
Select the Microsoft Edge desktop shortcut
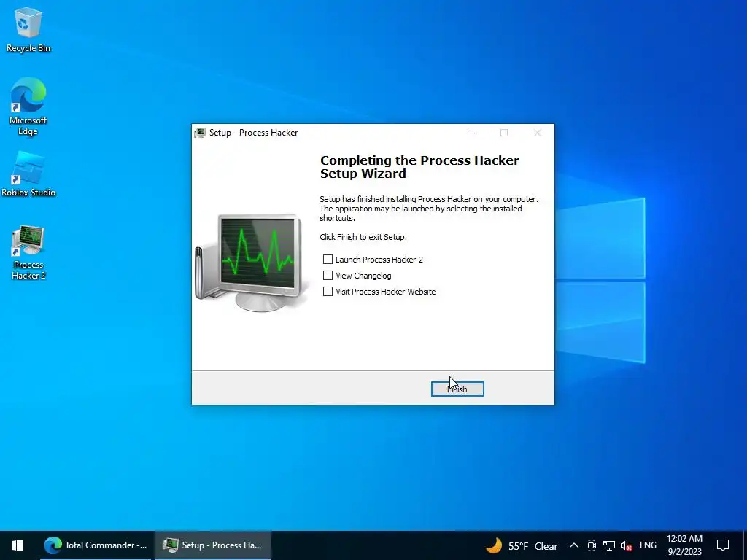[x=28, y=107]
